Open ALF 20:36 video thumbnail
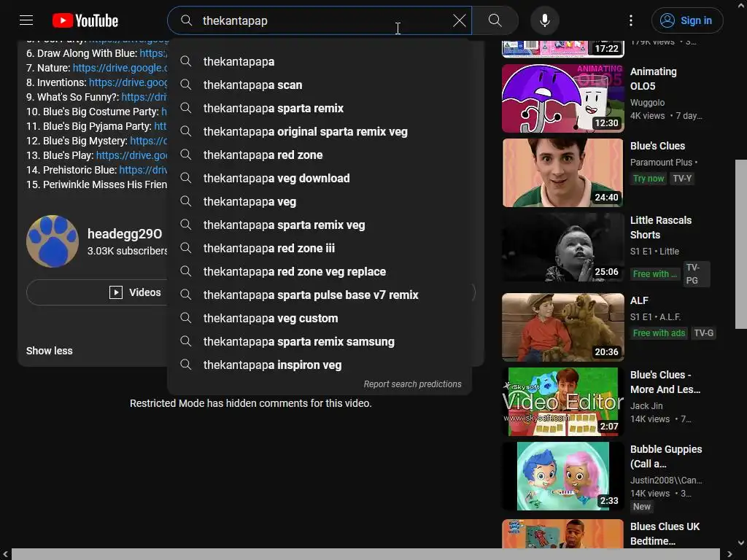747x560 pixels. tap(562, 327)
